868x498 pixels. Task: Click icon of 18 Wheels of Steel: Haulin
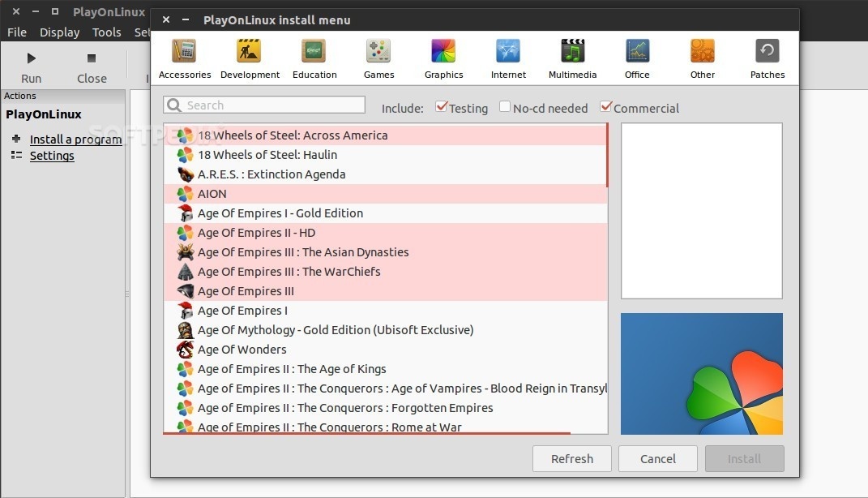[185, 155]
